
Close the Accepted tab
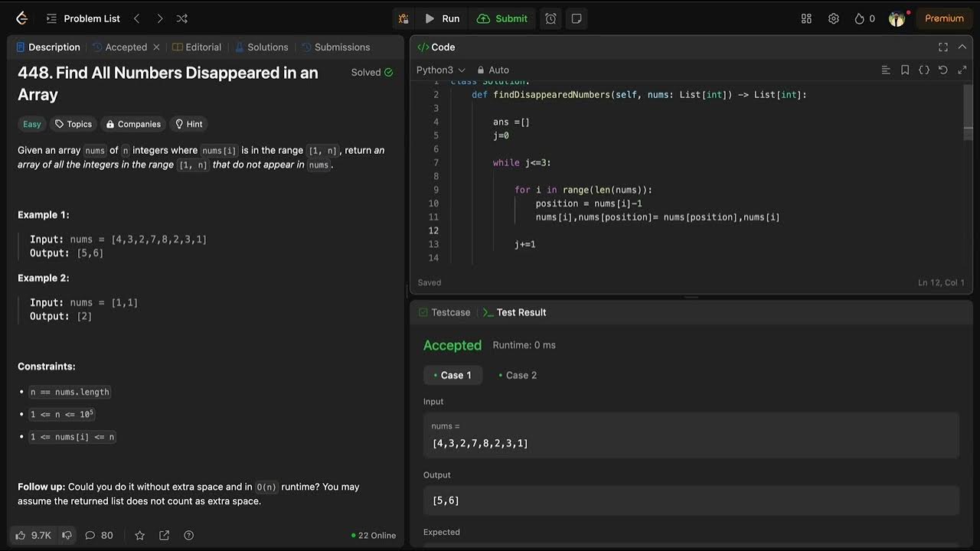pos(156,47)
